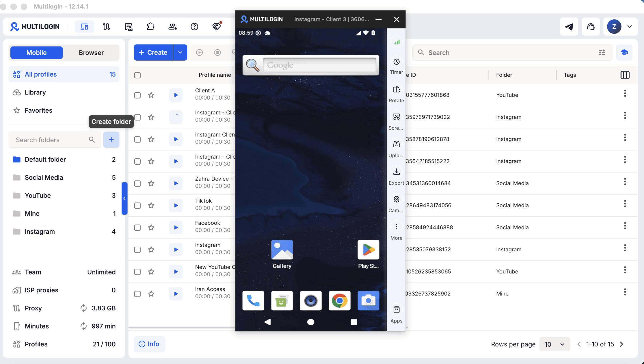
Task: Open the Library sidebar item
Action: click(x=64, y=92)
